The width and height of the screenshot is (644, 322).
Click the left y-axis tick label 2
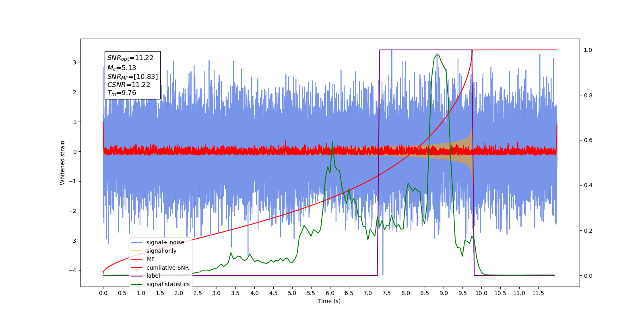tap(74, 92)
